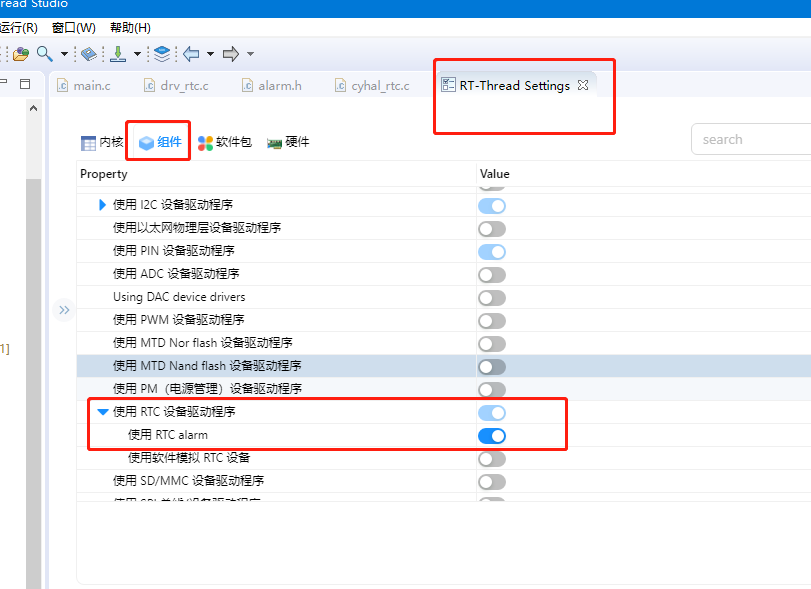Toggle the MTD Nor flash driver switch

point(492,344)
